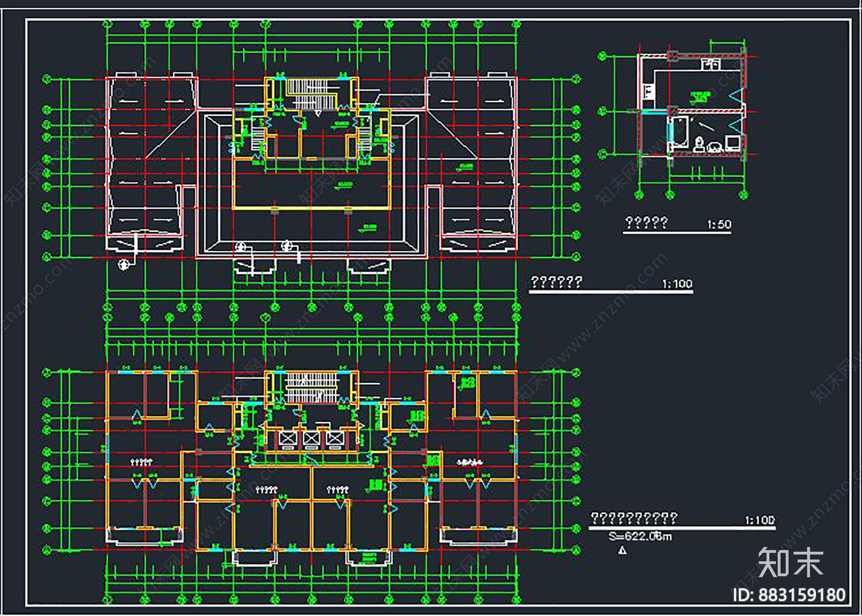Select the "??????????" title above S=622.06m
The image size is (862, 616).
coord(634,518)
